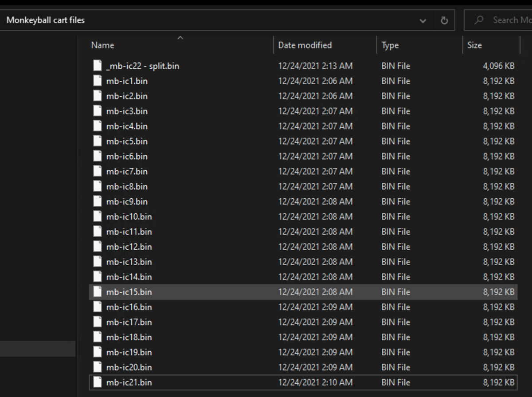Viewport: 532px width, 397px height.
Task: Click the 4,096 KB size value
Action: pyautogui.click(x=499, y=66)
